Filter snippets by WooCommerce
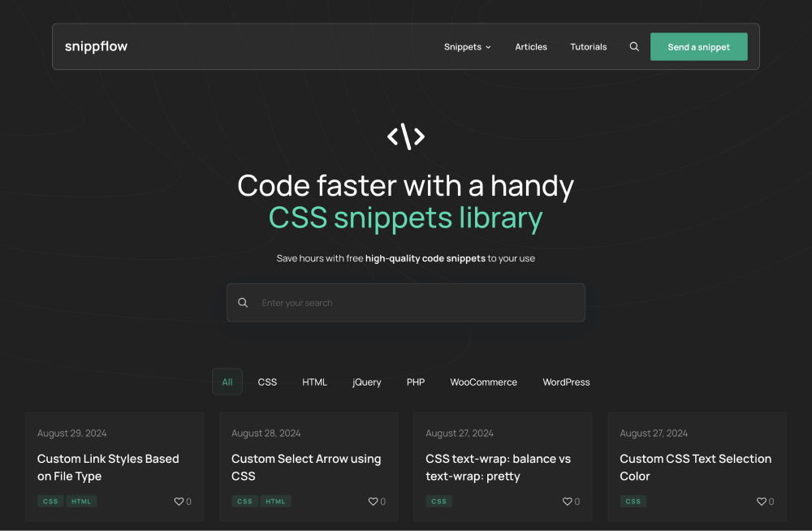The image size is (812, 531). (x=484, y=382)
